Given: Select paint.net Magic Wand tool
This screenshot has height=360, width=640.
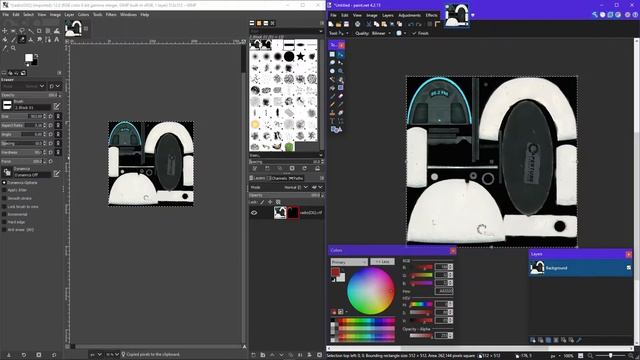Looking at the screenshot, I should coord(332,79).
